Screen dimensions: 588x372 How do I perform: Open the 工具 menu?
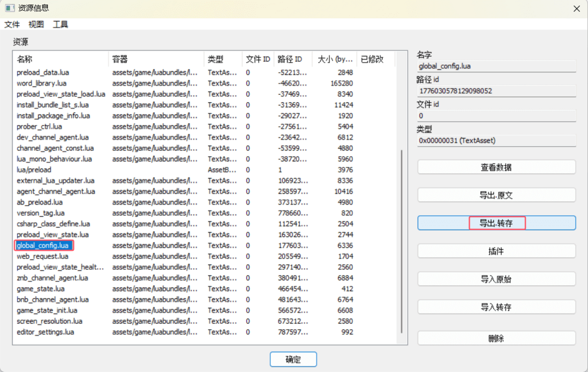pos(61,25)
